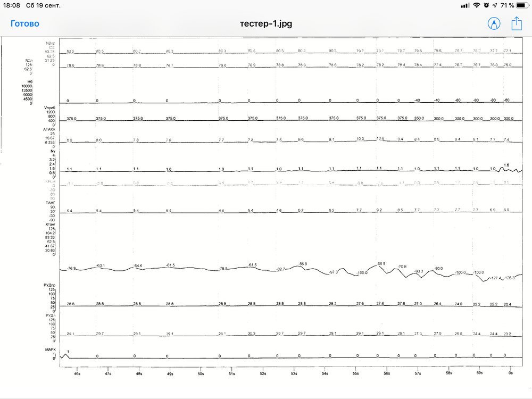
Task: Tap the 10.6 peak value on АТАКА trace
Action: 380,138
